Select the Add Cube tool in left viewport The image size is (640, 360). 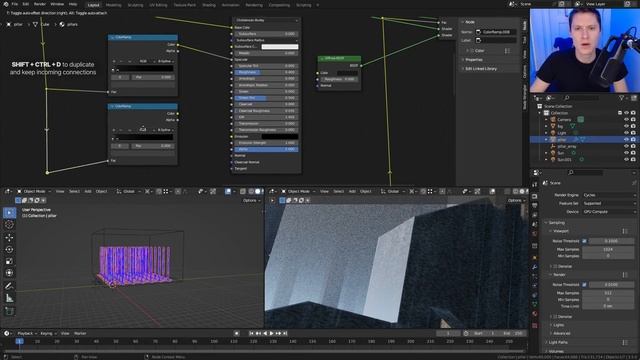tap(9, 311)
